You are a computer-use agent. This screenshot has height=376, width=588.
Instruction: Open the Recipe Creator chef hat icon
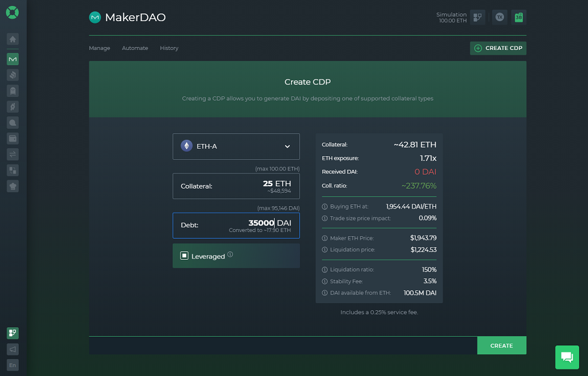[13, 186]
